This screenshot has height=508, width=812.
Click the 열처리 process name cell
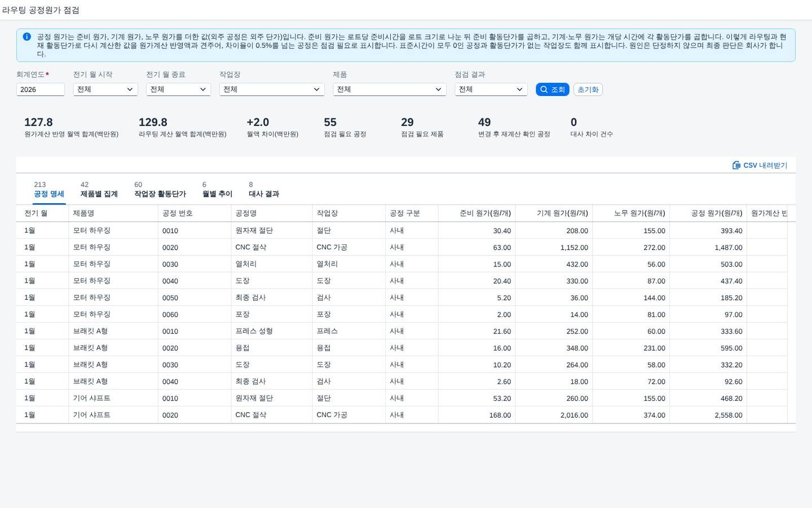272,264
